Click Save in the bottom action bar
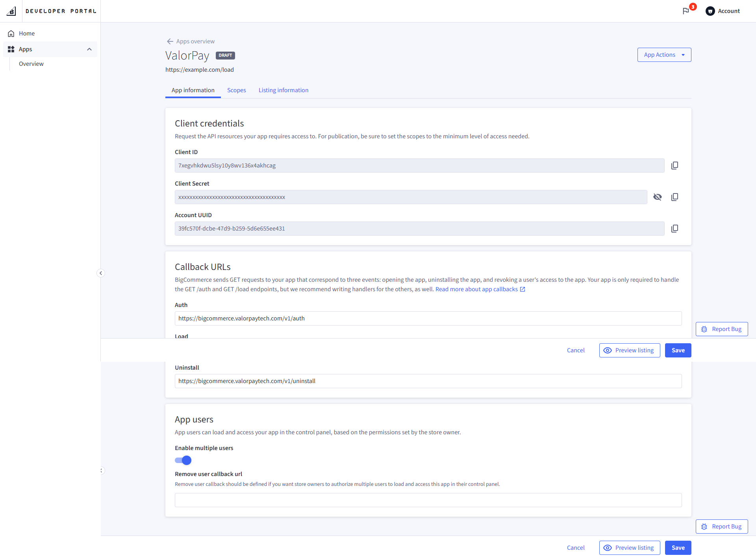Image resolution: width=756 pixels, height=560 pixels. [678, 548]
